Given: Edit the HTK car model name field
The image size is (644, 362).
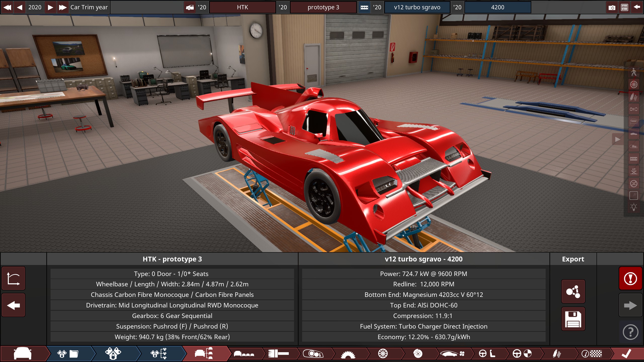Looking at the screenshot, I should 243,7.
